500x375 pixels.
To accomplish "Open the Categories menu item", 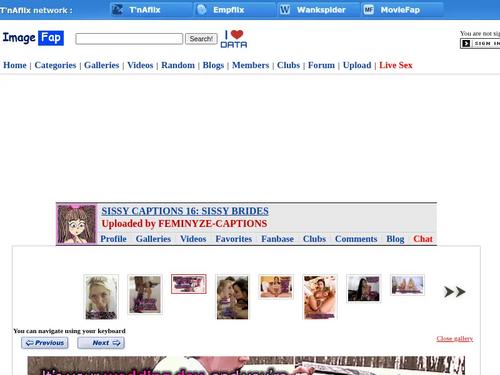I will pyautogui.click(x=55, y=65).
